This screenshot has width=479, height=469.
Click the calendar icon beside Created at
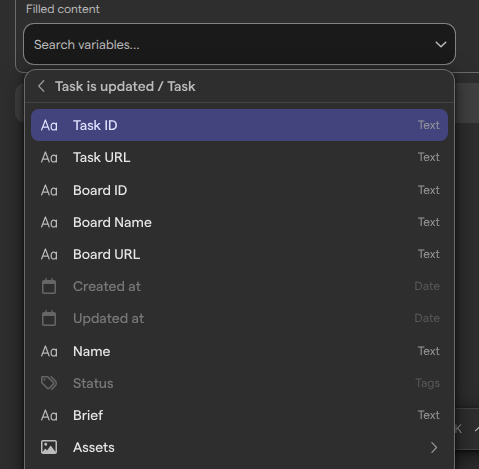pyautogui.click(x=49, y=286)
